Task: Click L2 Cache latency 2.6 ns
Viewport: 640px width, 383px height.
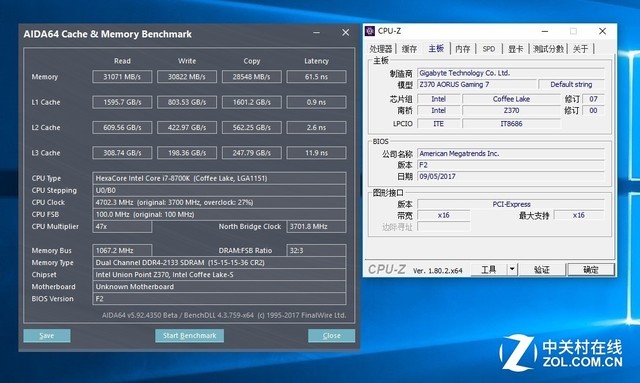Action: 316,127
